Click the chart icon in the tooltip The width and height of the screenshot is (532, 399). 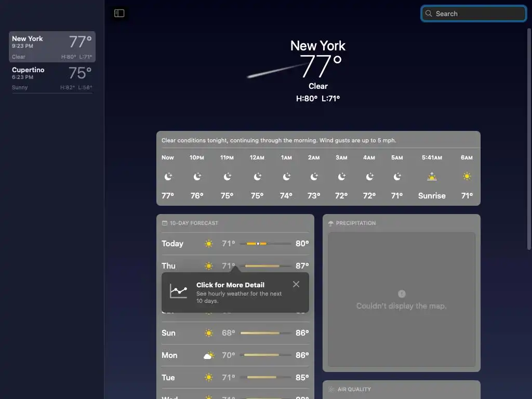tap(179, 291)
